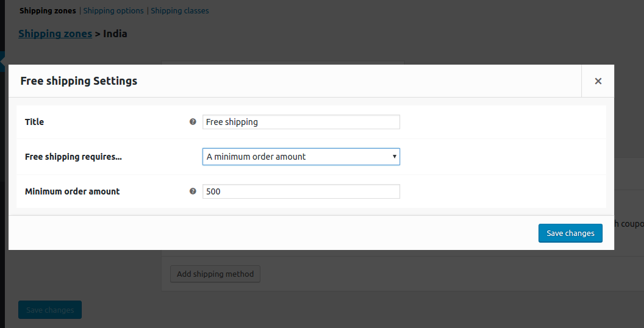Click the sidebar arrow at left edge
This screenshot has width=644, height=328.
pyautogui.click(x=2, y=62)
